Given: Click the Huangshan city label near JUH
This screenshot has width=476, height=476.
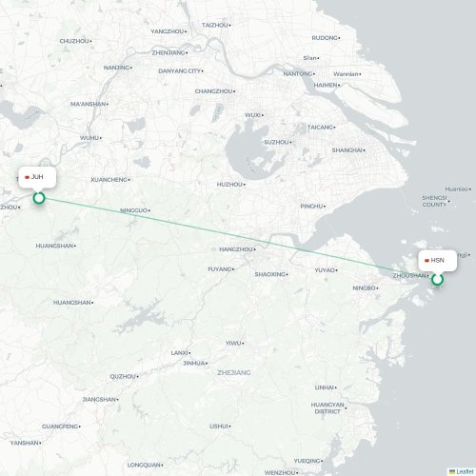Looking at the screenshot, I should click(x=54, y=246).
